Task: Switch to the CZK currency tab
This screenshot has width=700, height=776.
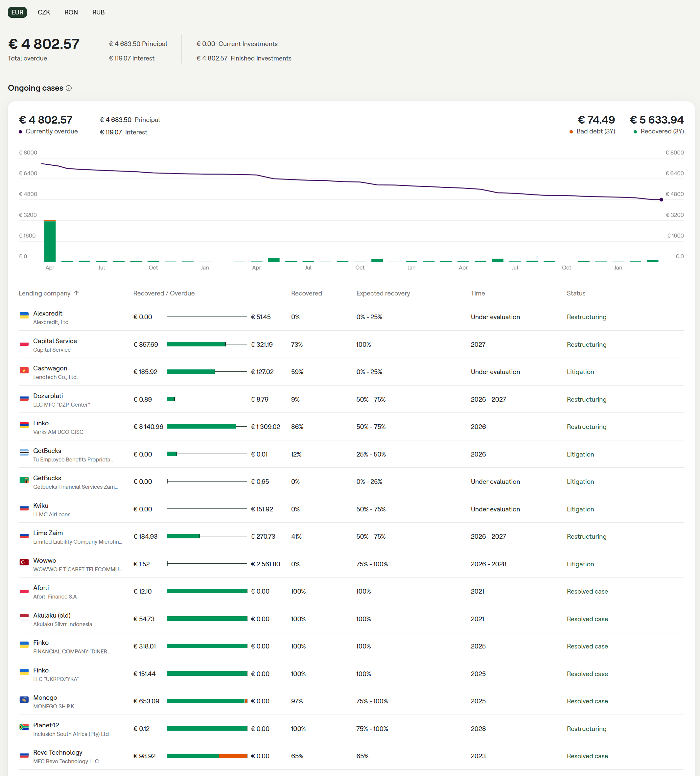Action: pyautogui.click(x=44, y=12)
